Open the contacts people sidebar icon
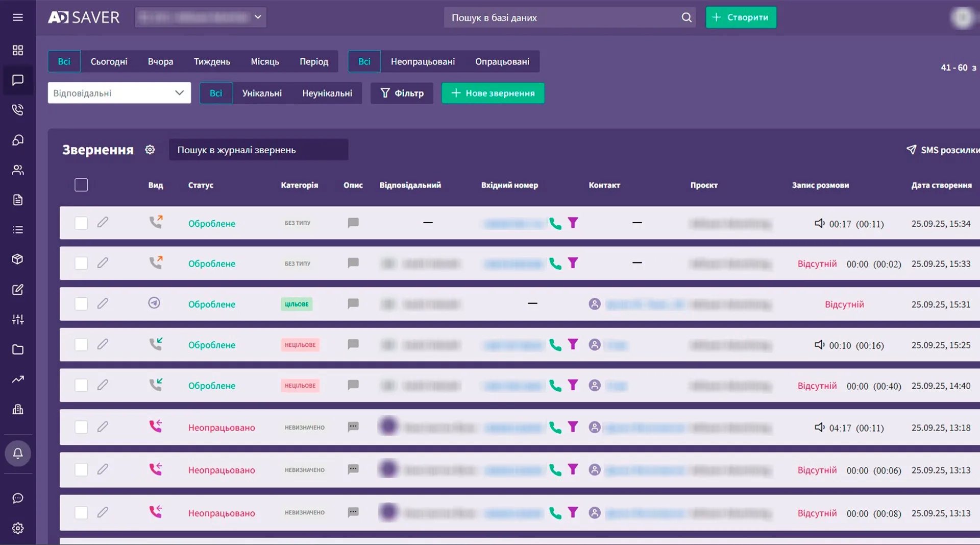Viewport: 980px width, 545px height. pos(18,170)
